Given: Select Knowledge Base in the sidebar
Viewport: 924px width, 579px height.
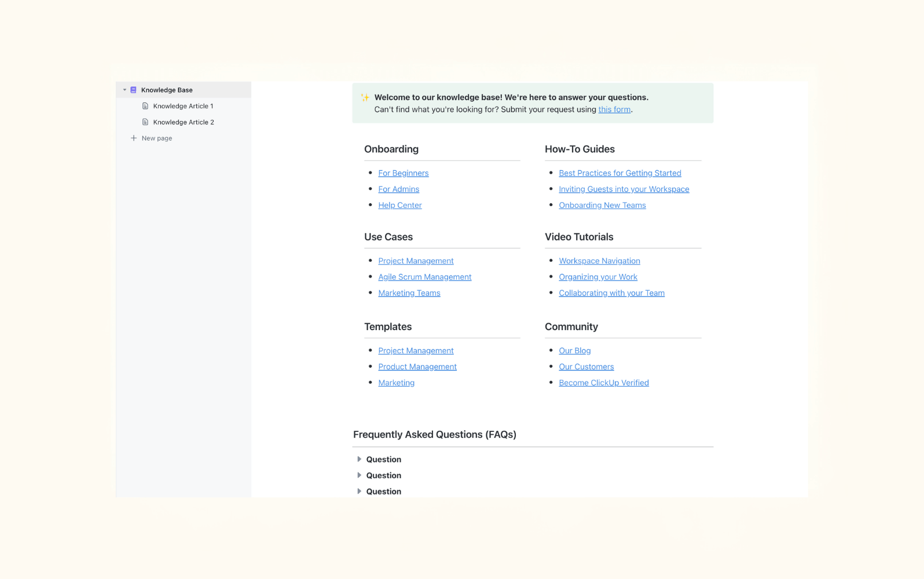Looking at the screenshot, I should [167, 90].
